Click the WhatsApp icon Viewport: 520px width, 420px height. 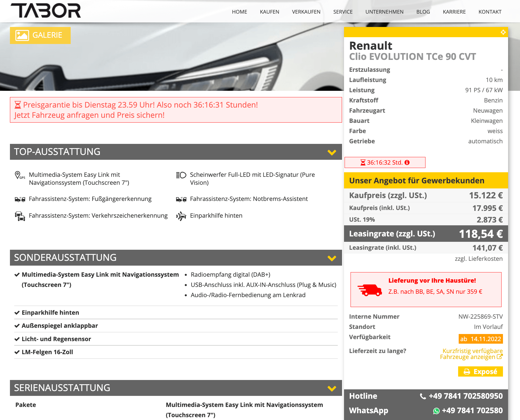(436, 411)
